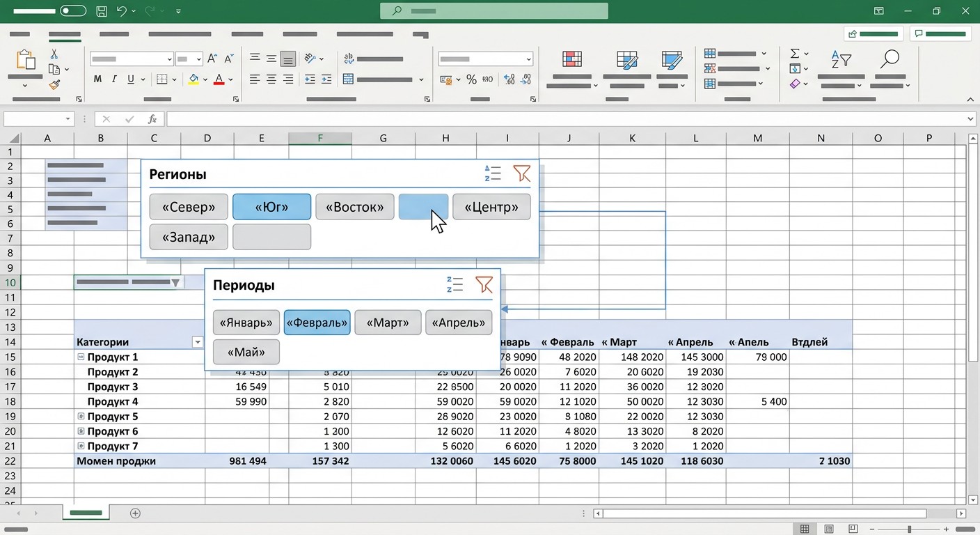980x535 pixels.
Task: Click Insert Function fx button
Action: pyautogui.click(x=152, y=119)
